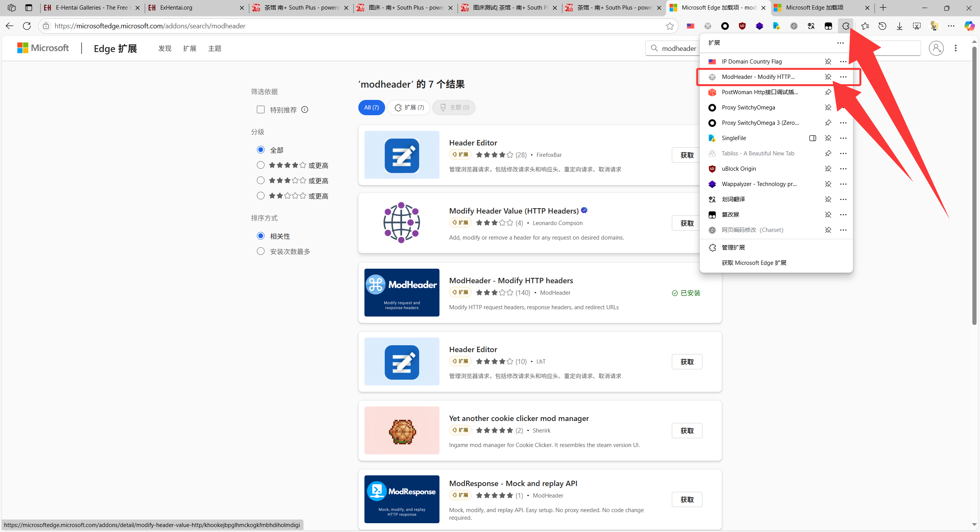Click the modheader search input field
Screen dimensions: 980x532
click(679, 48)
